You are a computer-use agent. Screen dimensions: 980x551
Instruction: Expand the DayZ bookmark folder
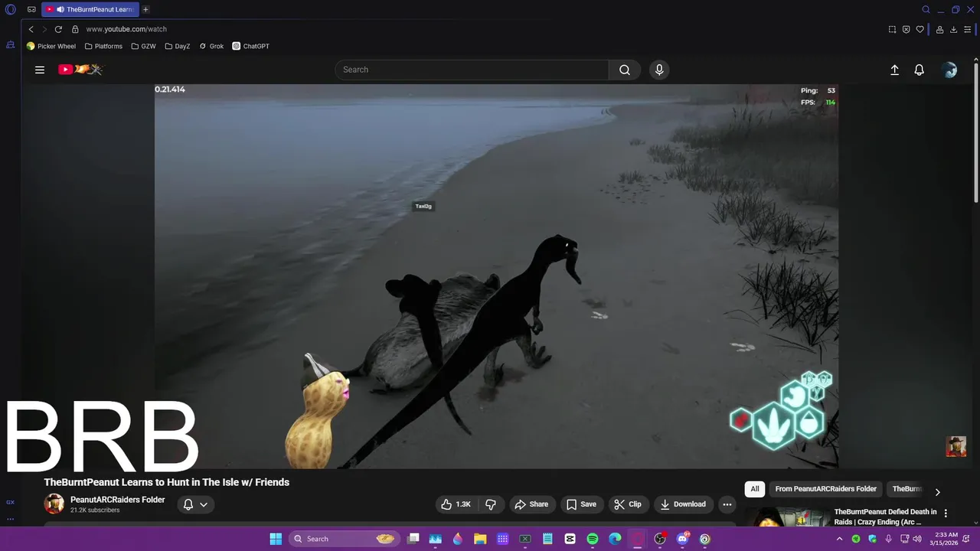(178, 46)
